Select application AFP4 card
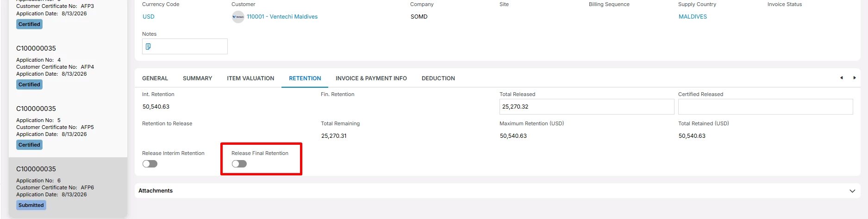Image resolution: width=868 pixels, height=219 pixels. pos(68,67)
